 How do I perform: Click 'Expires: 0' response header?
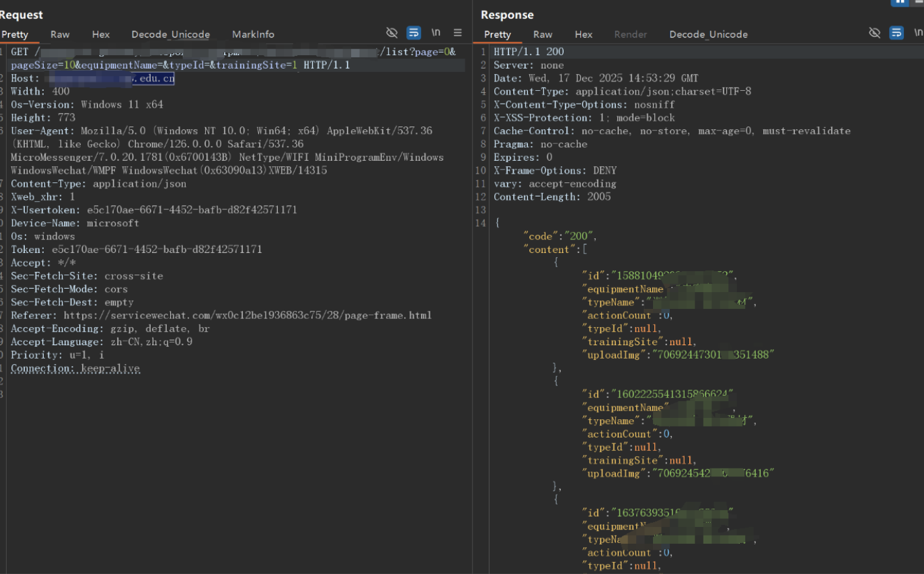tap(523, 157)
